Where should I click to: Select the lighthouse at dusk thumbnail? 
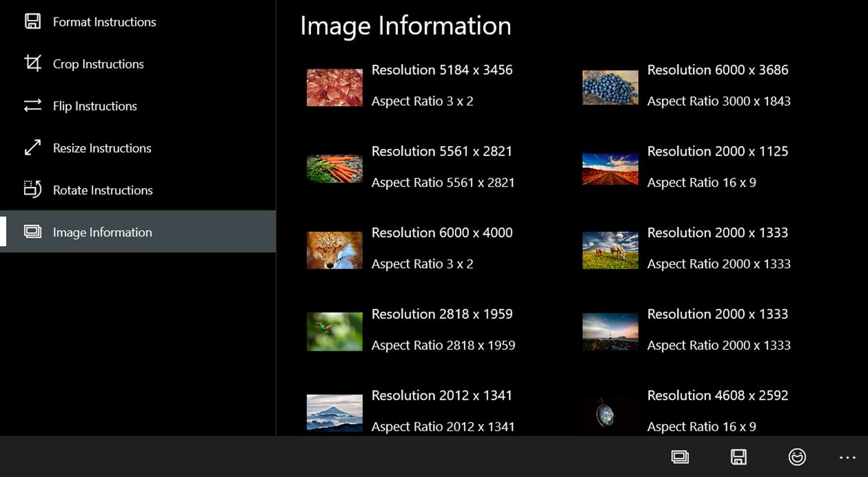[x=610, y=332]
